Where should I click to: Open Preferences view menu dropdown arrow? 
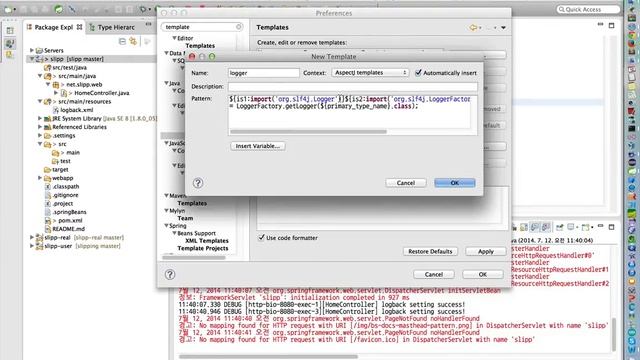503,28
